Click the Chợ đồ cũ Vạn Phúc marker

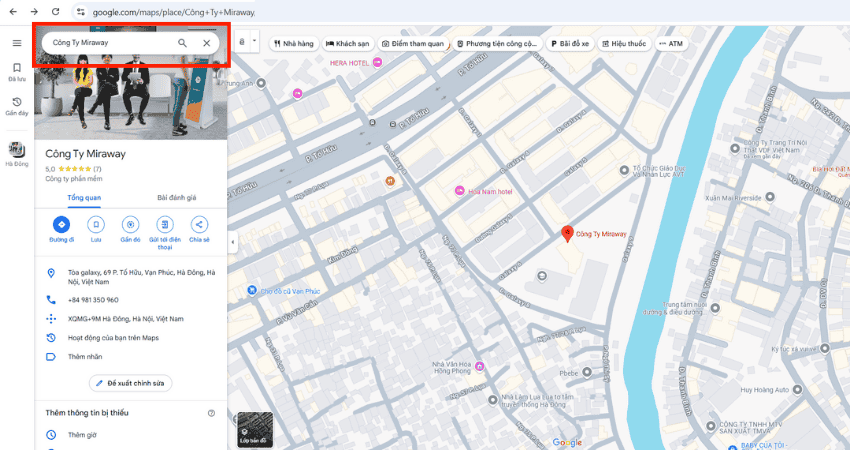(252, 291)
